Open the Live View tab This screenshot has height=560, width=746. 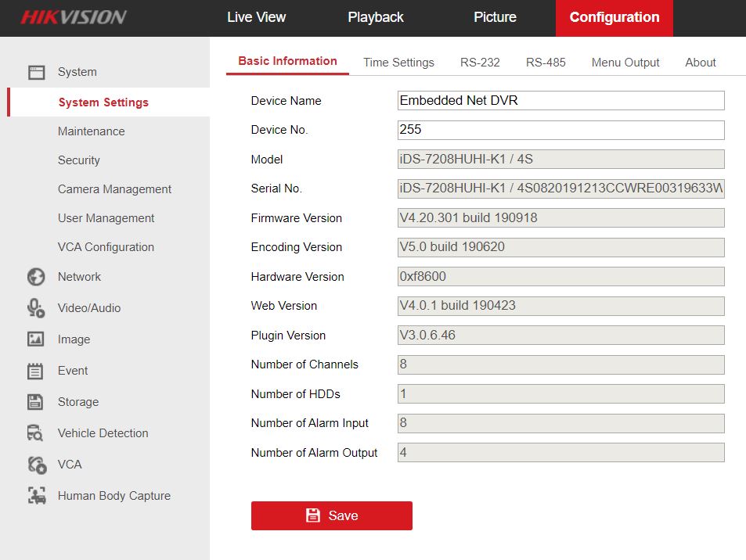pos(257,17)
